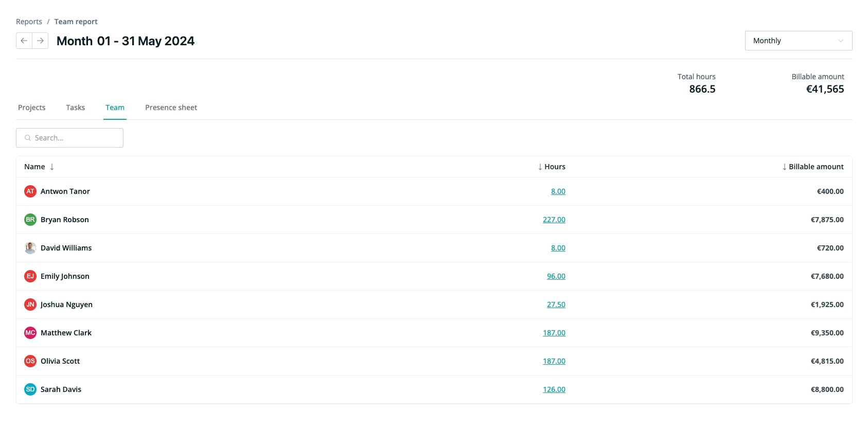Click the Reports breadcrumb link

tap(29, 22)
